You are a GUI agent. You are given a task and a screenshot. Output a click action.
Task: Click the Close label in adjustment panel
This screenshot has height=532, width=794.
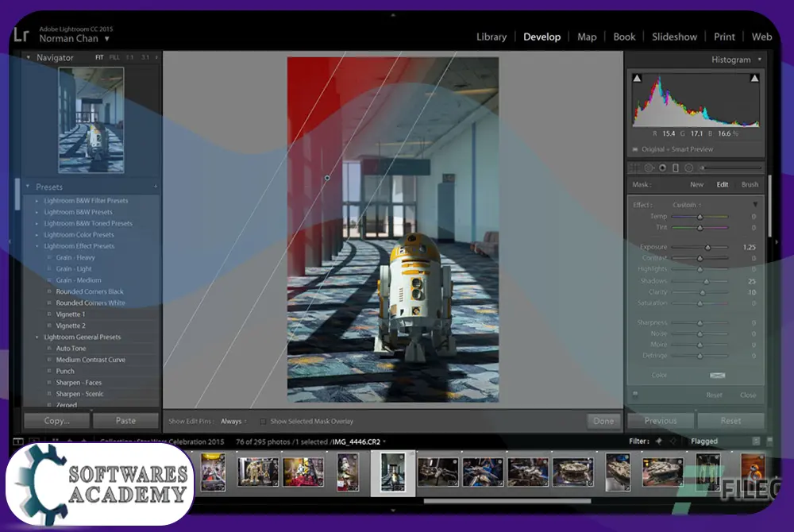click(748, 395)
